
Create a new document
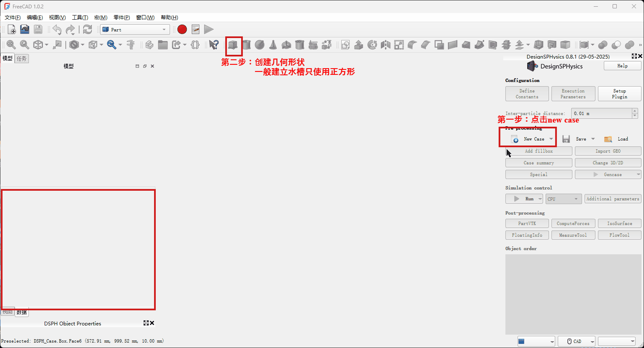coord(12,29)
